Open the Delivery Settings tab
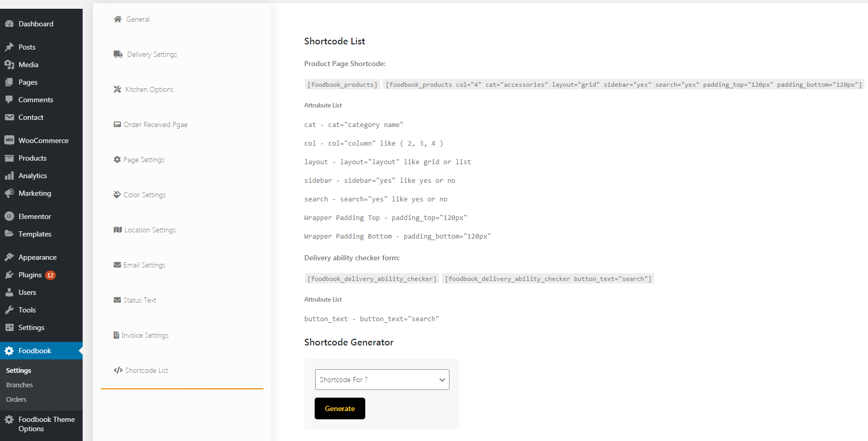The height and width of the screenshot is (441, 868). tap(152, 54)
